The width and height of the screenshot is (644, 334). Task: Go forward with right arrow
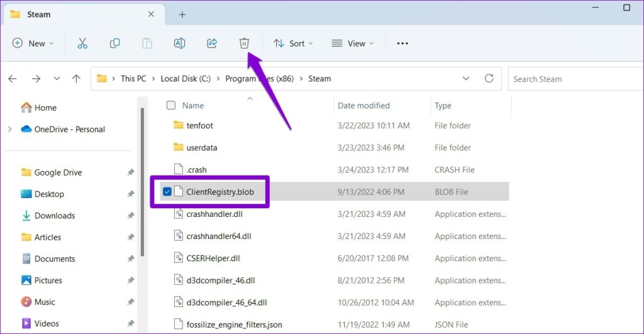tap(36, 79)
